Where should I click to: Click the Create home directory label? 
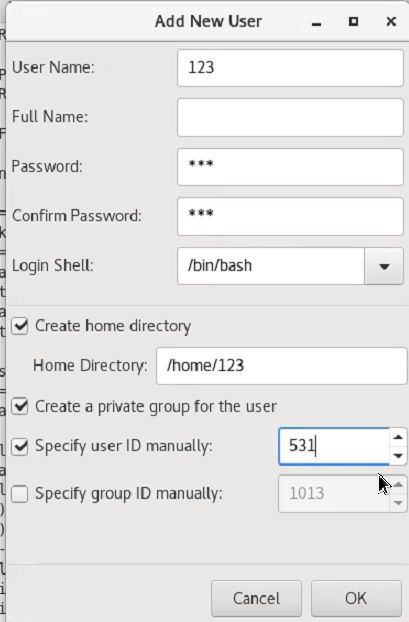pos(113,326)
